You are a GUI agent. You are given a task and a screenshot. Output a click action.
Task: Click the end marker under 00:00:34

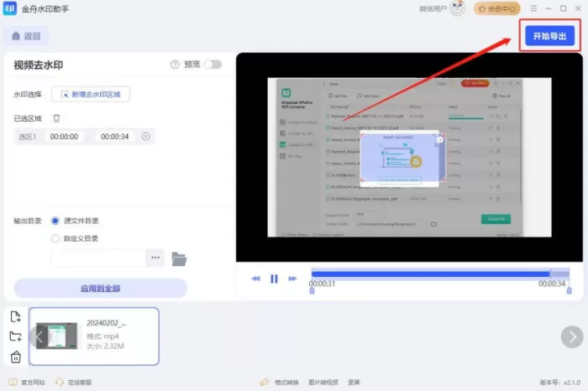coord(570,290)
